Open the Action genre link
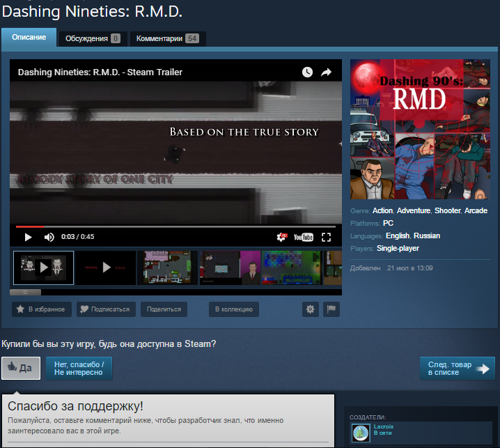This screenshot has height=448, width=500. click(x=382, y=211)
